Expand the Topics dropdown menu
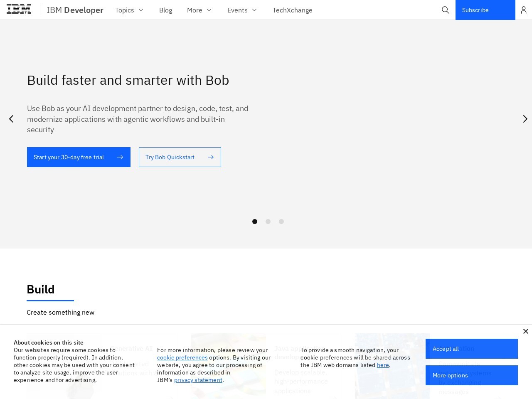This screenshot has height=399, width=532. (129, 10)
